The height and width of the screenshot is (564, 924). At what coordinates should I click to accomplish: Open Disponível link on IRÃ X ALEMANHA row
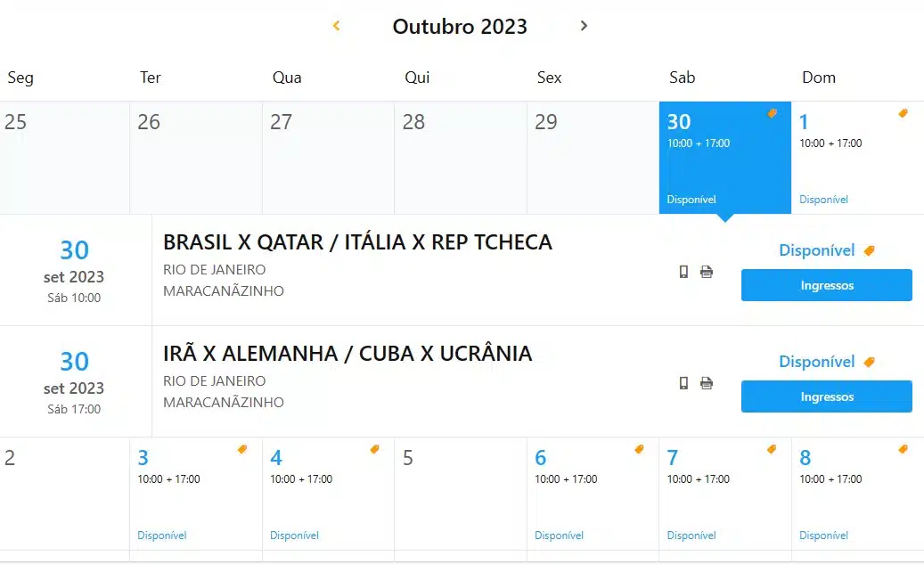pyautogui.click(x=817, y=362)
